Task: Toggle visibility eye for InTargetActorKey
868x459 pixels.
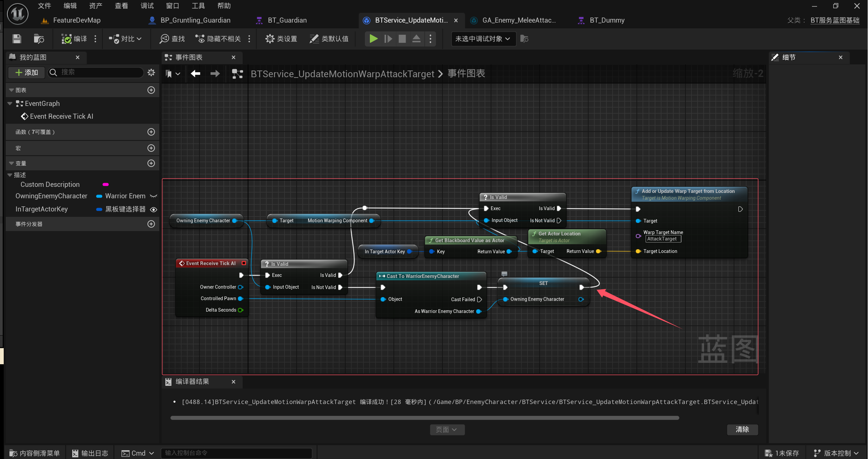Action: (x=154, y=209)
